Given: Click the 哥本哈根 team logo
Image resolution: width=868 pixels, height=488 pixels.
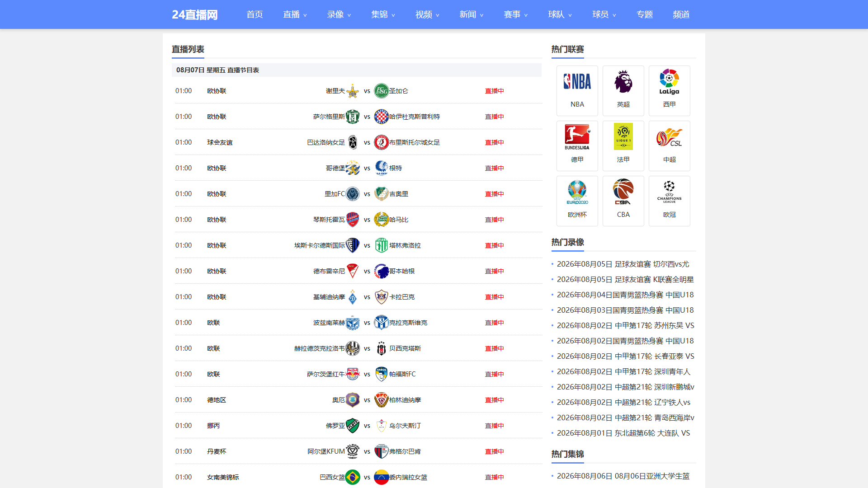Looking at the screenshot, I should click(381, 271).
